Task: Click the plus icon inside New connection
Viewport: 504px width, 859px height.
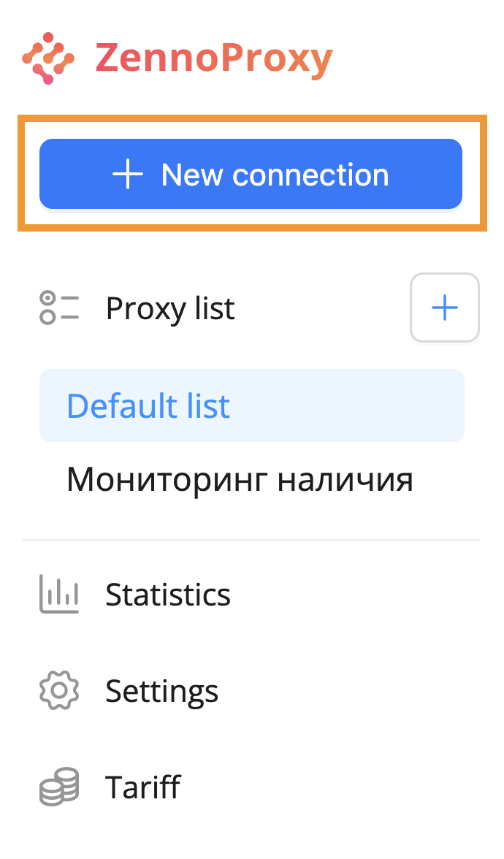Action: [x=128, y=175]
